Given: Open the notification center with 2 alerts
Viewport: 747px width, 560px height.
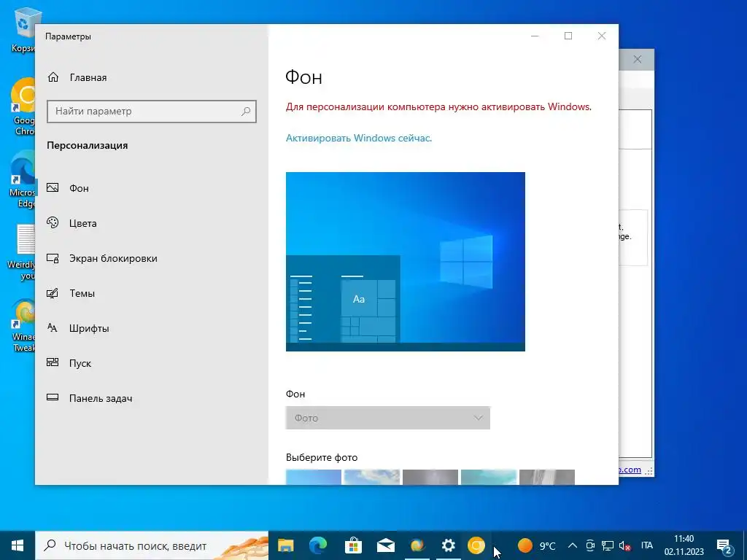Looking at the screenshot, I should pos(724,545).
